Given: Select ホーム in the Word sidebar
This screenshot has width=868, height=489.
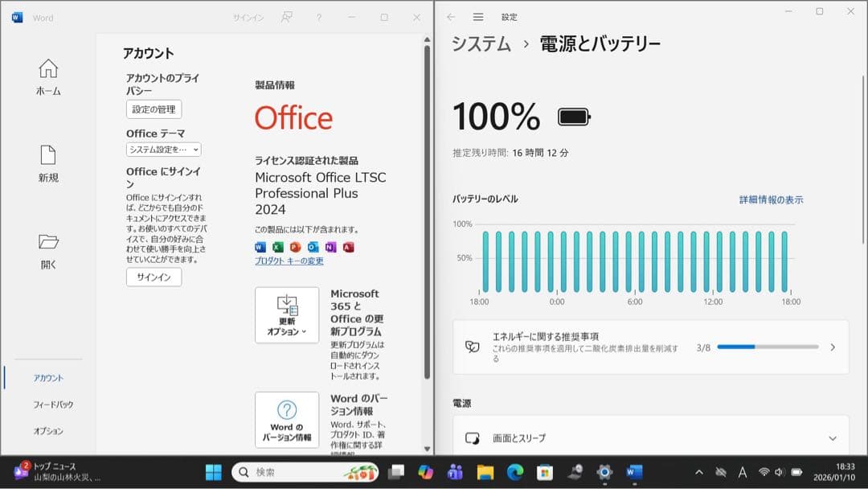Looking at the screenshot, I should 48,77.
